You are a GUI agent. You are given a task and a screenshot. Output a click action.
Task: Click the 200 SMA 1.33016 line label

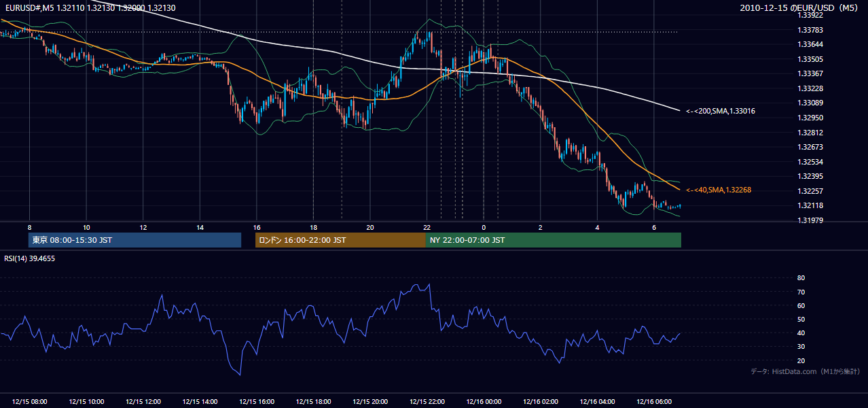click(721, 111)
